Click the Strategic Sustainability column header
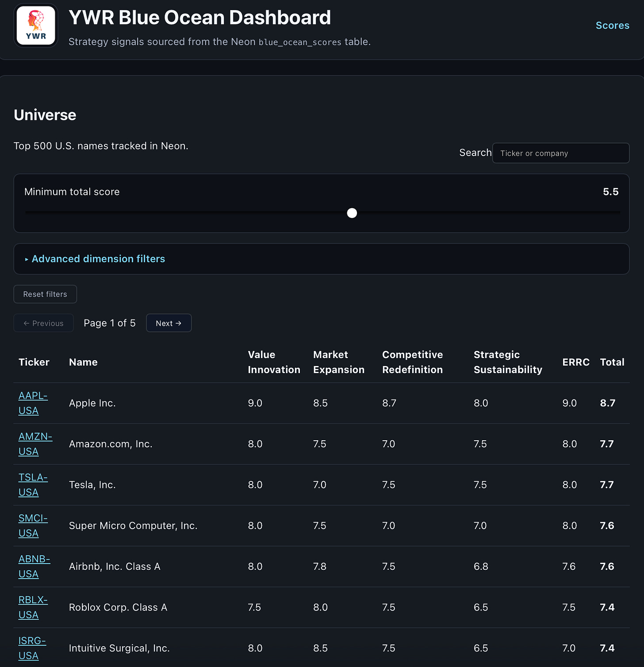Image resolution: width=644 pixels, height=667 pixels. (508, 362)
